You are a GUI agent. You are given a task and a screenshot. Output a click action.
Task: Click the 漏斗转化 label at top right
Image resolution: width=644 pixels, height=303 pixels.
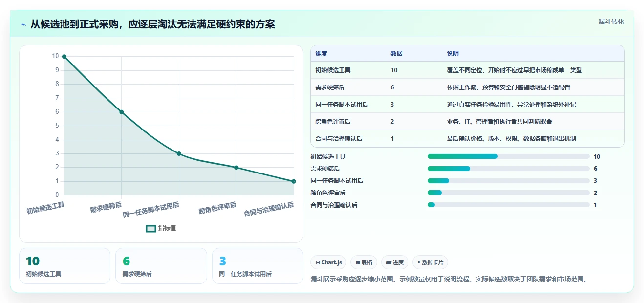tap(611, 22)
